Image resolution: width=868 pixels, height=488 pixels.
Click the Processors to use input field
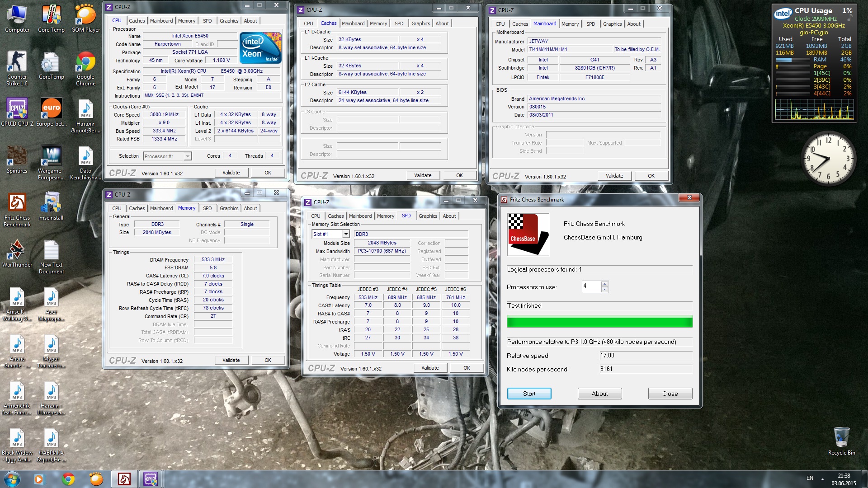(x=591, y=286)
